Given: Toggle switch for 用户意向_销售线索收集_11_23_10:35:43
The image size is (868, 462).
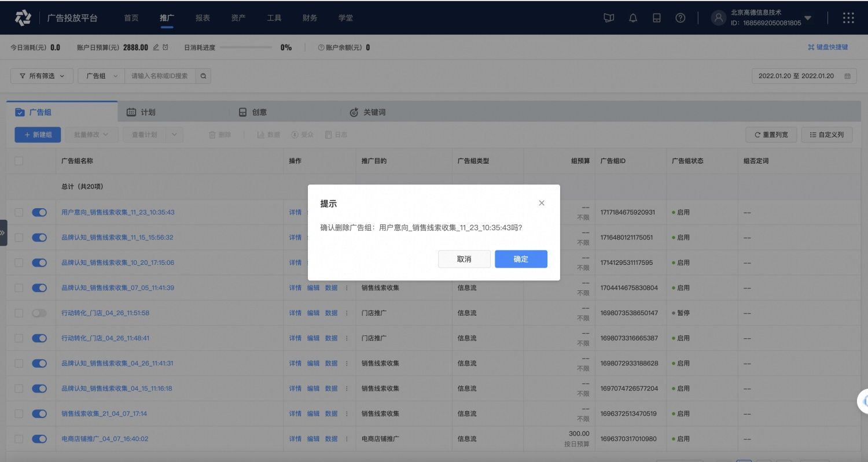Looking at the screenshot, I should [x=39, y=212].
